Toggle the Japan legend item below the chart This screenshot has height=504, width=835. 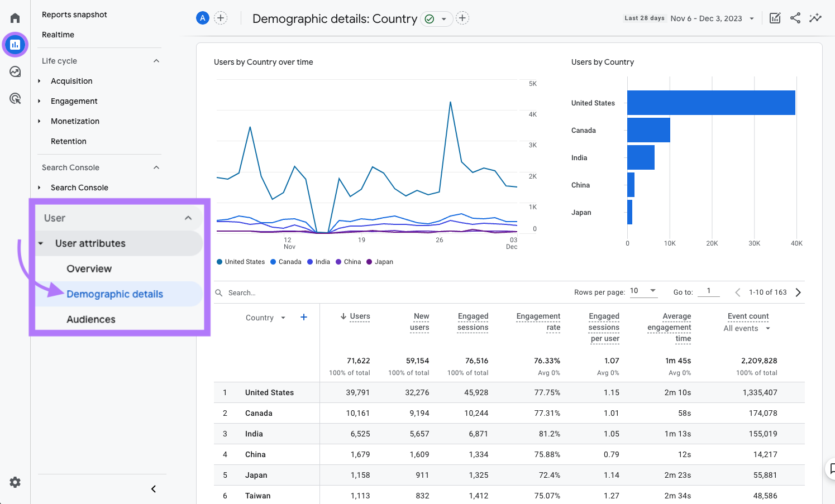[x=379, y=262]
